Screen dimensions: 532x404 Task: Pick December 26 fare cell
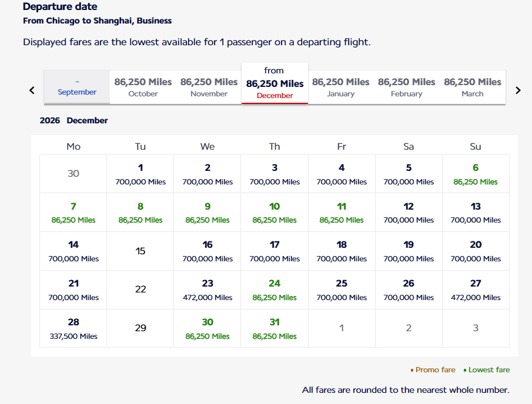coord(409,289)
